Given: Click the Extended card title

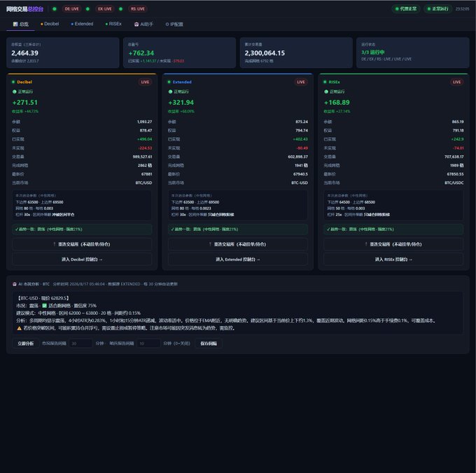Looking at the screenshot, I should [182, 82].
